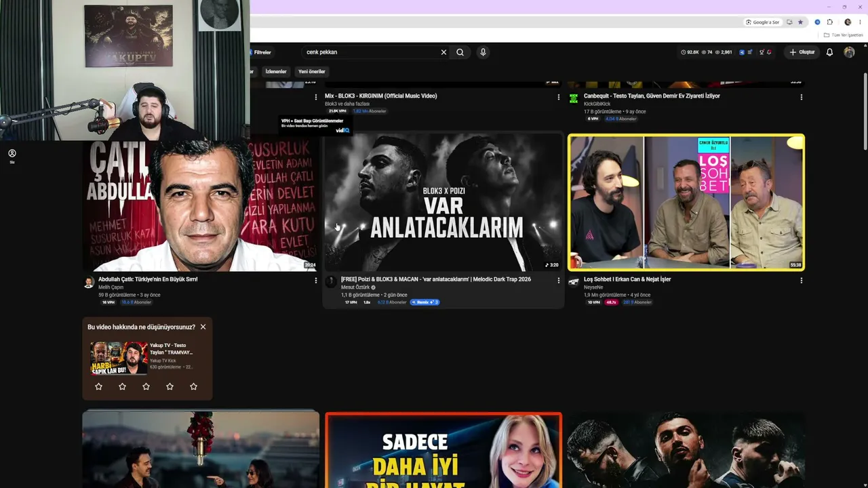Click the Google'a Sor lens button

(763, 22)
